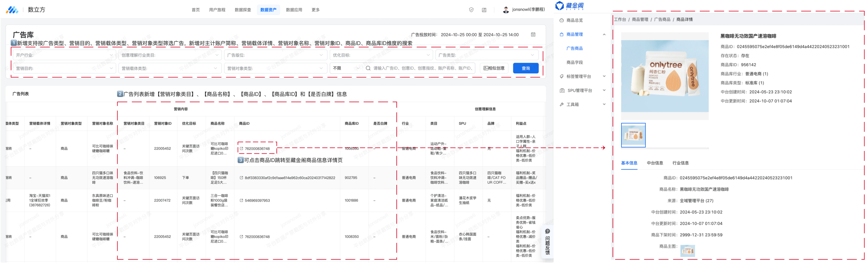
Task: Open the 营销载体类型 dropdown
Action: pos(170,68)
